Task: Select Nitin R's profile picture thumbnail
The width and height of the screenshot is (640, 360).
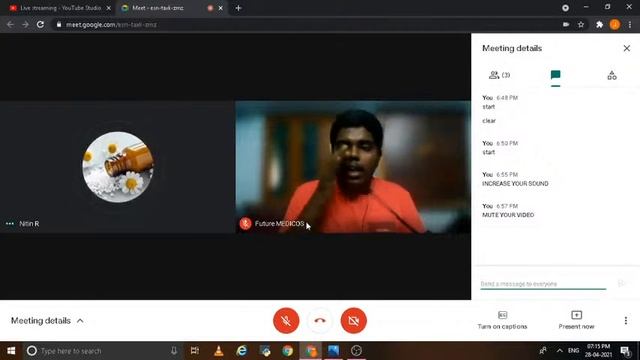Action: (x=118, y=167)
